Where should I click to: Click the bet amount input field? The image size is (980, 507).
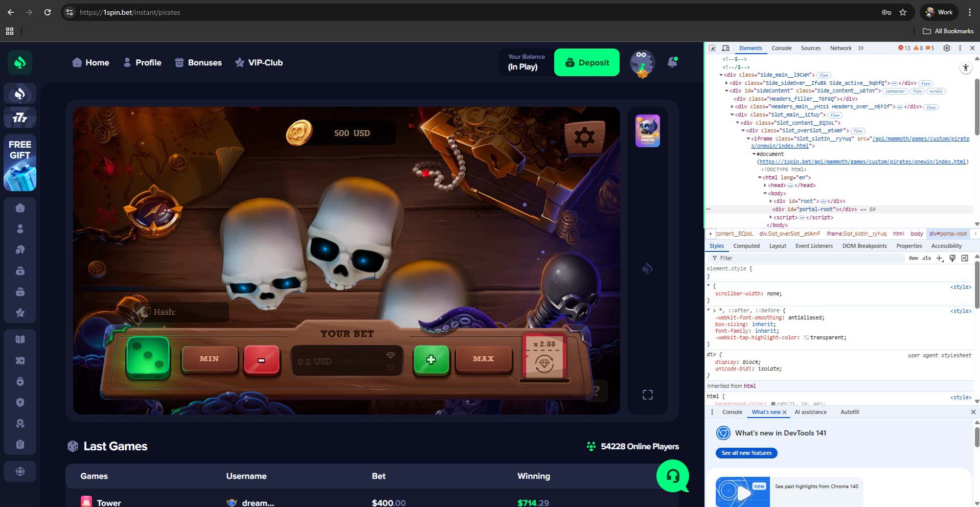point(340,361)
